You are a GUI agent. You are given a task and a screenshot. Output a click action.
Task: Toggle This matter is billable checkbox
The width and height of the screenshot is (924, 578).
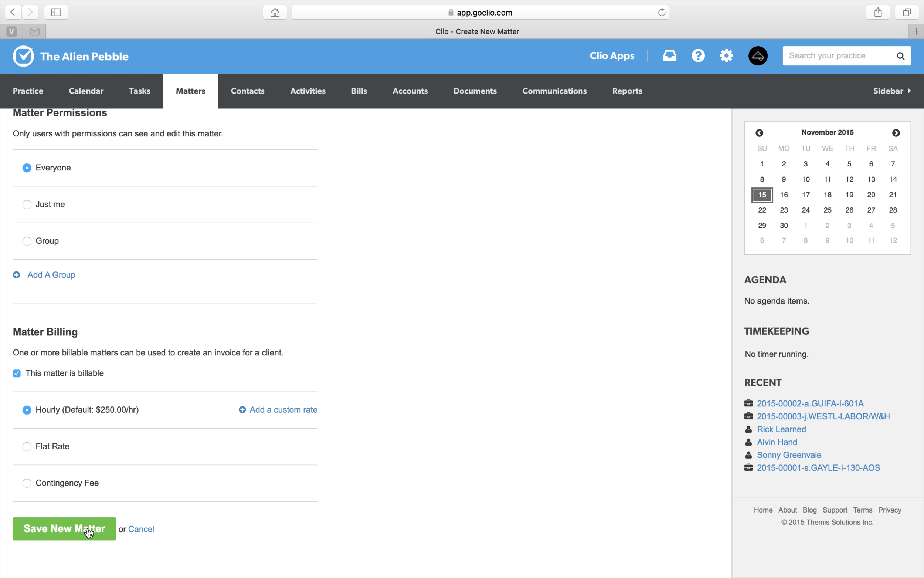click(x=16, y=373)
